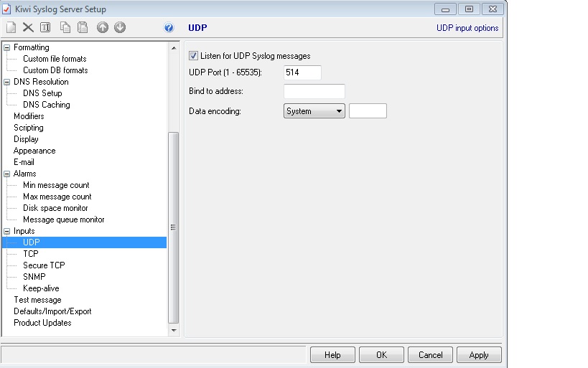This screenshot has height=368, width=588.
Task: Select the DNS Resolution tree label
Action: tap(41, 82)
